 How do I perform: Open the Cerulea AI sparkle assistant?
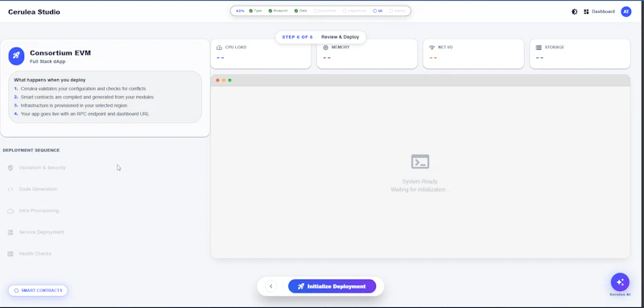[620, 282]
